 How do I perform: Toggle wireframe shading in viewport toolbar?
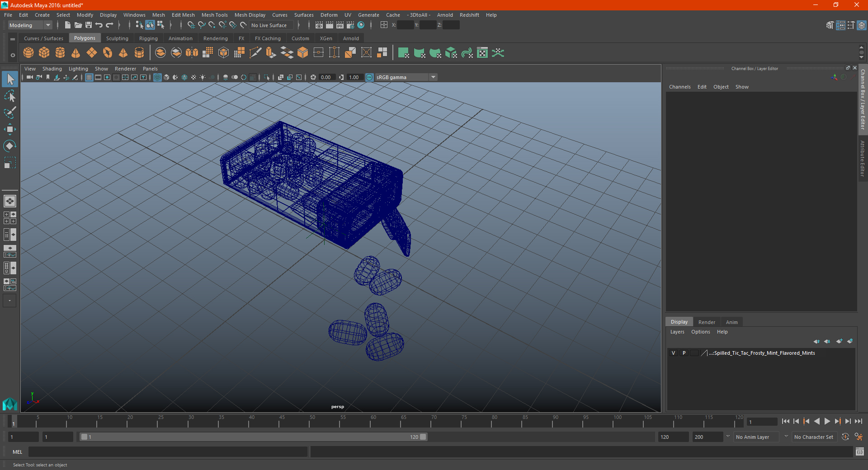[x=157, y=77]
